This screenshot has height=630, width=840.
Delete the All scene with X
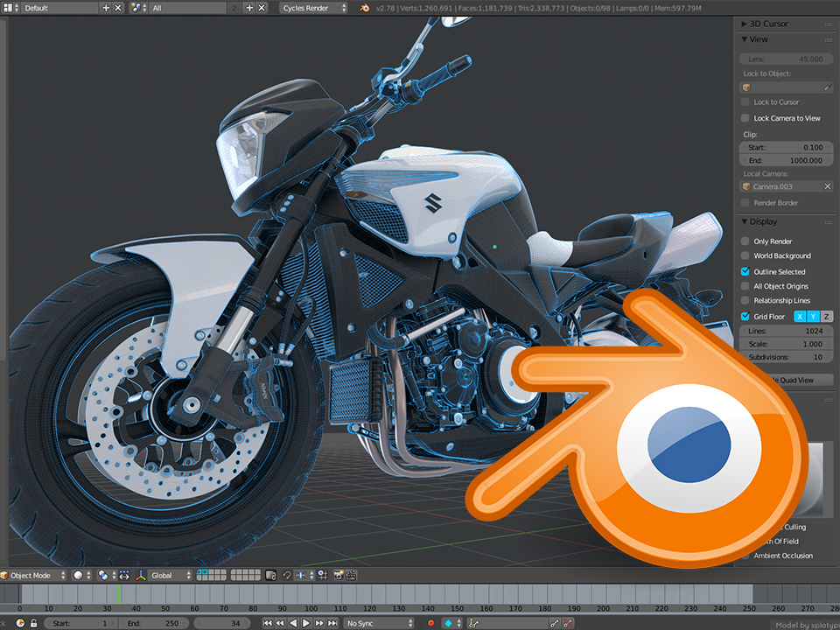point(262,8)
